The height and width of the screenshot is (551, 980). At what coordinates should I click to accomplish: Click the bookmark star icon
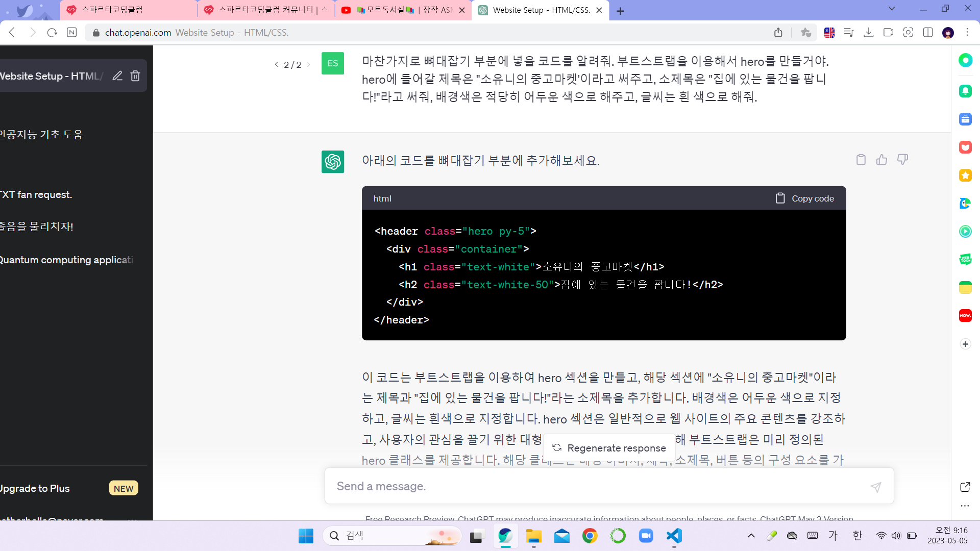click(806, 33)
